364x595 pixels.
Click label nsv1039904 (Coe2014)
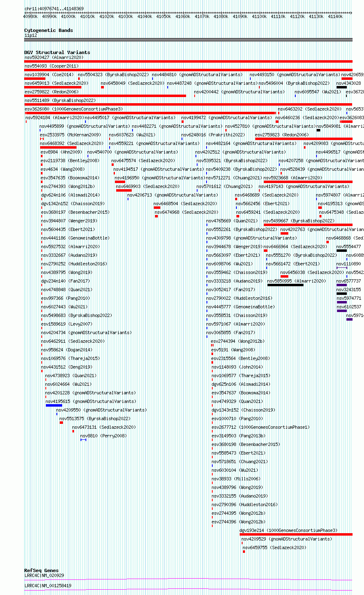click(49, 75)
